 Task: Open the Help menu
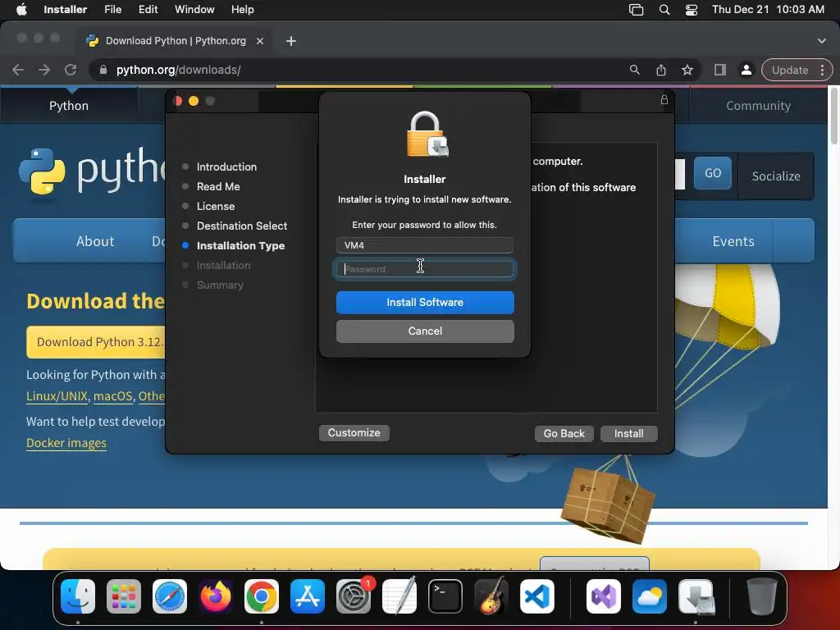click(243, 10)
